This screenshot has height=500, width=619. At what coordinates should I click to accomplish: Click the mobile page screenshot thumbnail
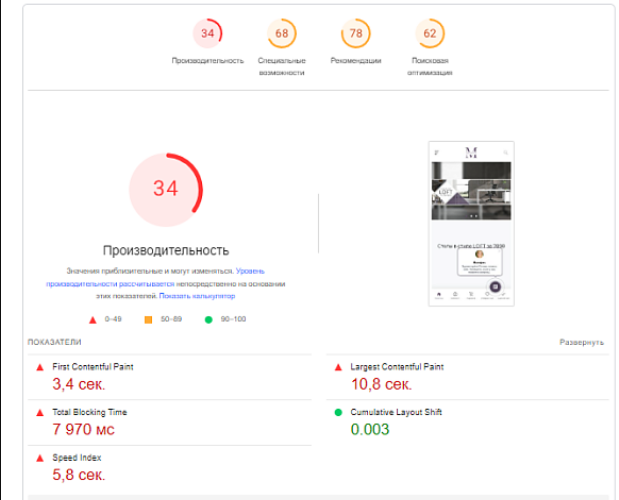(471, 222)
